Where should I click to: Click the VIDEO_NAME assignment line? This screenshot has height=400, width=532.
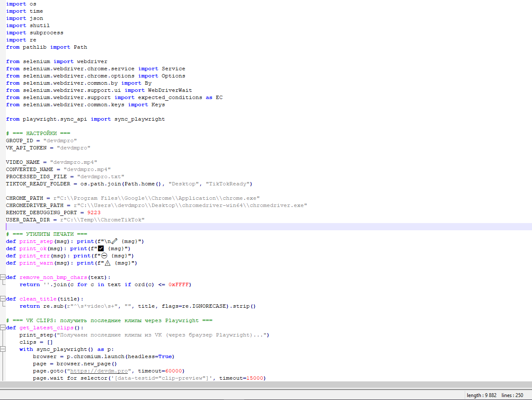coord(52,162)
